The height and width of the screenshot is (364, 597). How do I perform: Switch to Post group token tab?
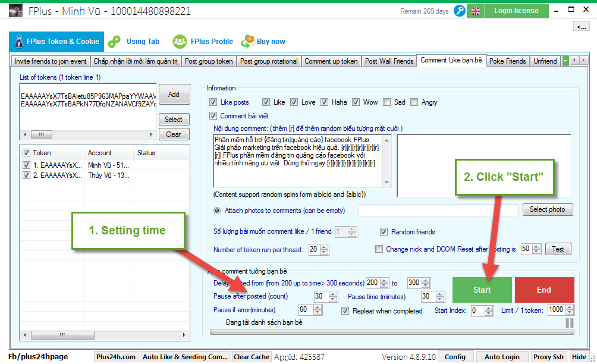[209, 61]
